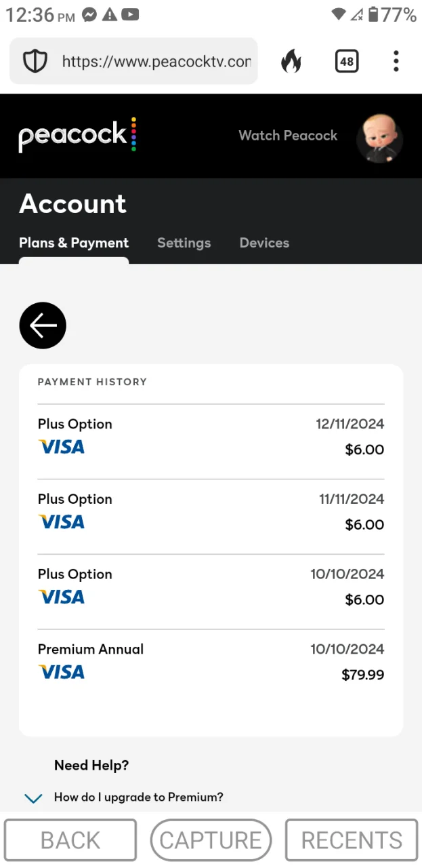Switch to the Devices tab

[264, 243]
